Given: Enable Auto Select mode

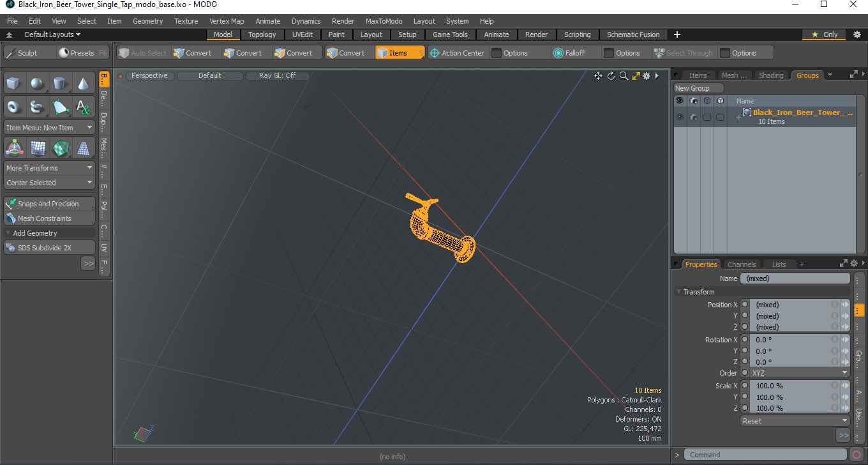Looking at the screenshot, I should click(143, 53).
